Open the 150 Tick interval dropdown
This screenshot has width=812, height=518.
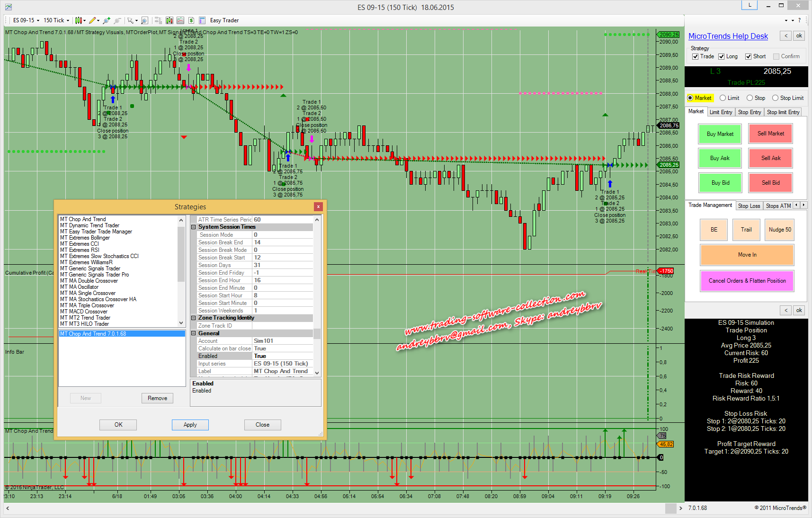[56, 20]
